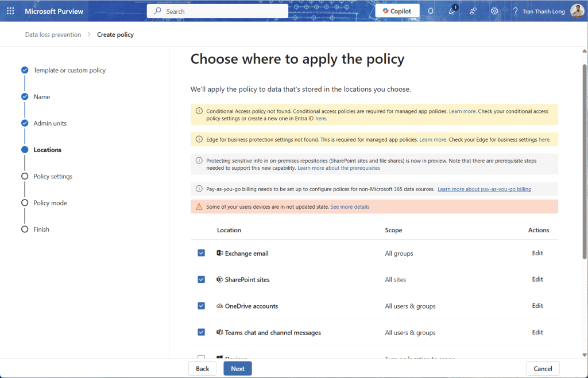Click the OneDrive accounts cloud icon
Screen dimensions: 588x378
tap(220, 306)
